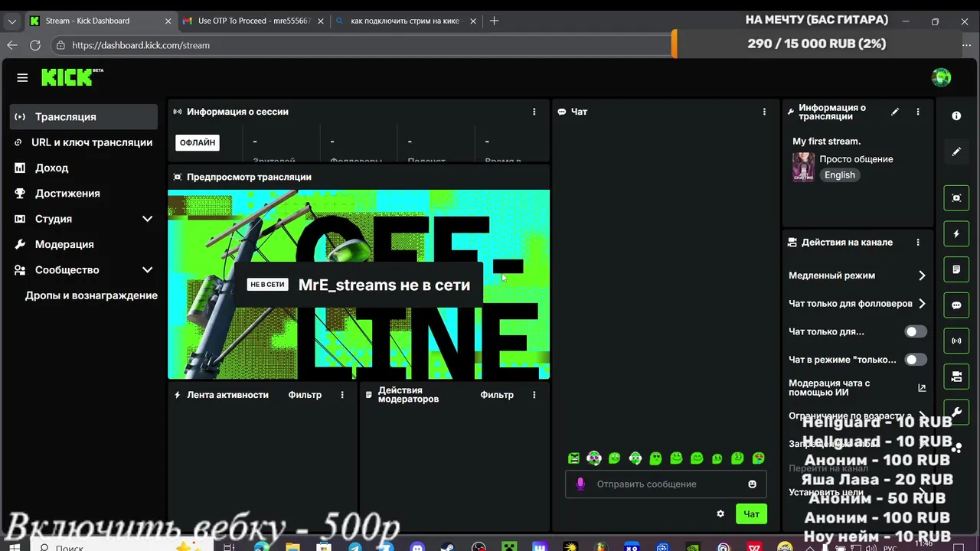Toggle chat bubble widget icon in sidebar
The width and height of the screenshot is (980, 551).
(x=956, y=305)
